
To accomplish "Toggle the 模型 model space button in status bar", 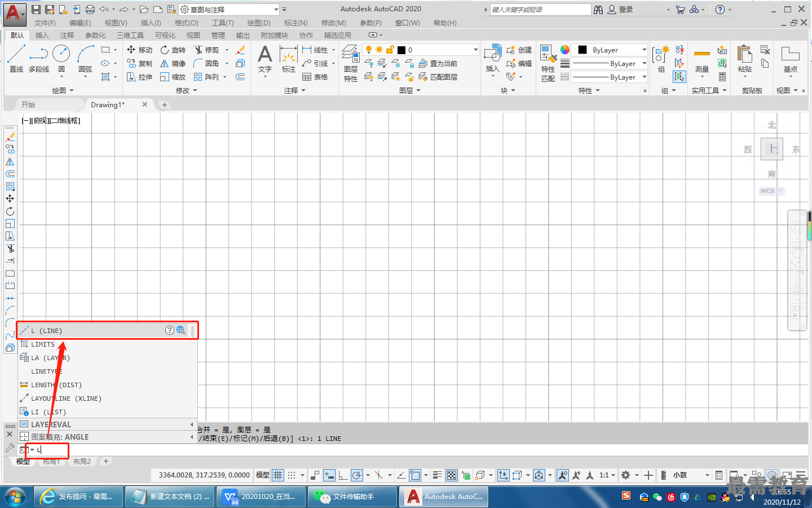I will [x=263, y=475].
